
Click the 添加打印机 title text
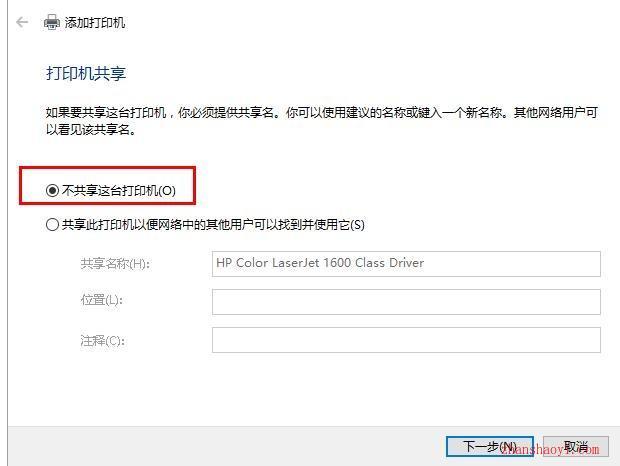click(x=95, y=23)
